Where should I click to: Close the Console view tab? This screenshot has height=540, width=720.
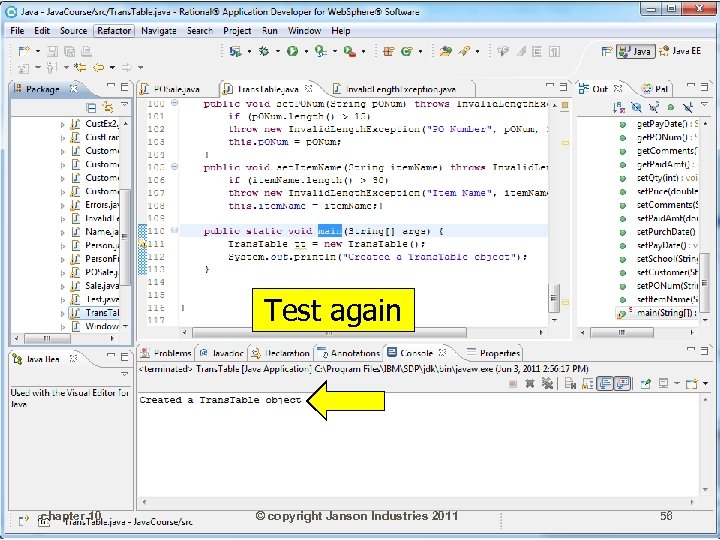(442, 352)
